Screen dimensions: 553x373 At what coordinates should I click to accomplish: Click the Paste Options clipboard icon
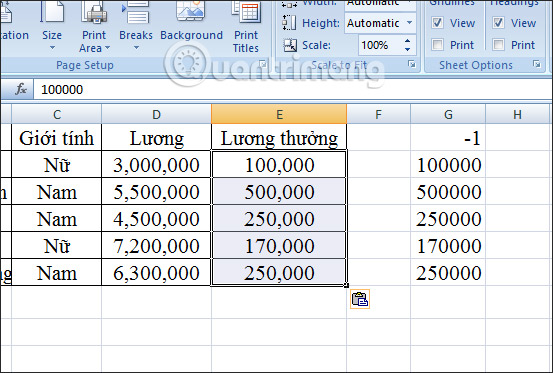pyautogui.click(x=360, y=299)
